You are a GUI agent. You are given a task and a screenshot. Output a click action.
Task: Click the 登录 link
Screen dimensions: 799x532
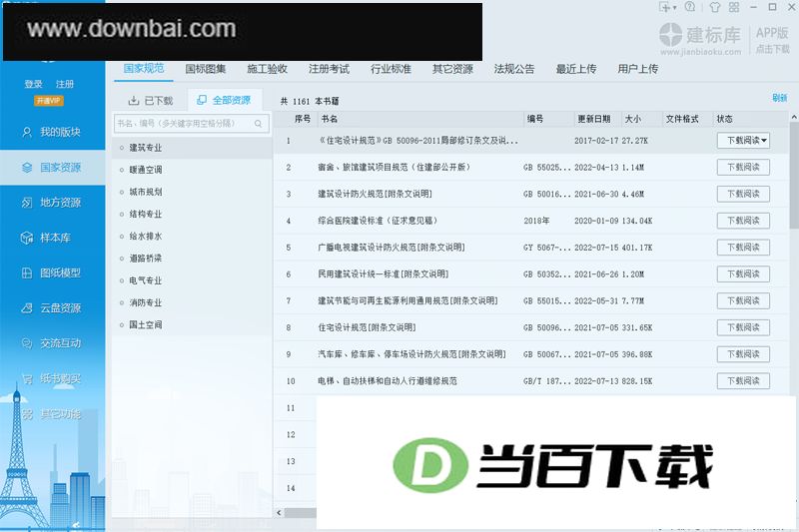34,84
